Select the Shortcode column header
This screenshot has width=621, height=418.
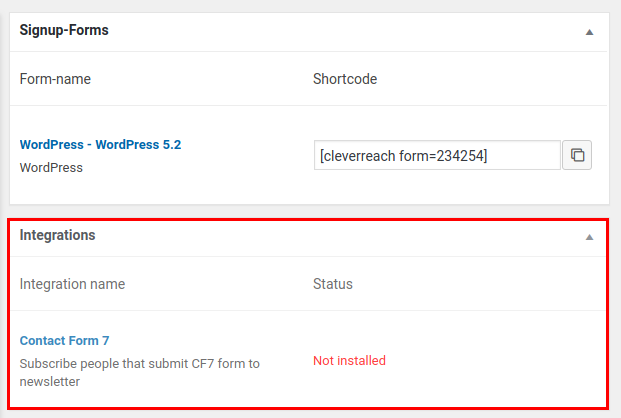(x=344, y=79)
